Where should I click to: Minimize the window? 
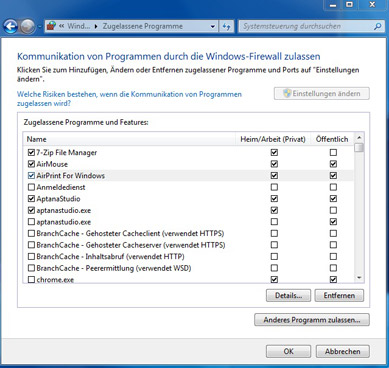click(x=333, y=5)
